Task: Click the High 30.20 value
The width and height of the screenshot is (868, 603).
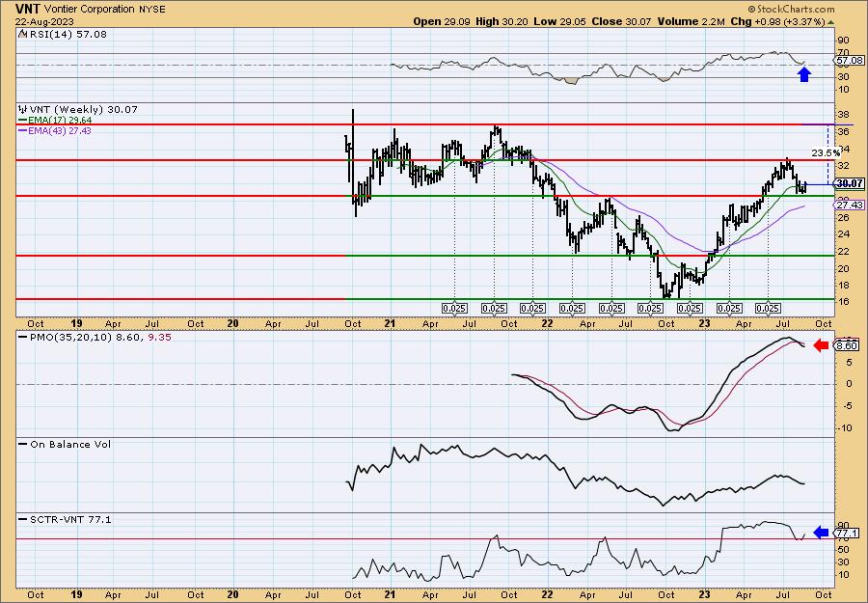Action: (x=502, y=21)
